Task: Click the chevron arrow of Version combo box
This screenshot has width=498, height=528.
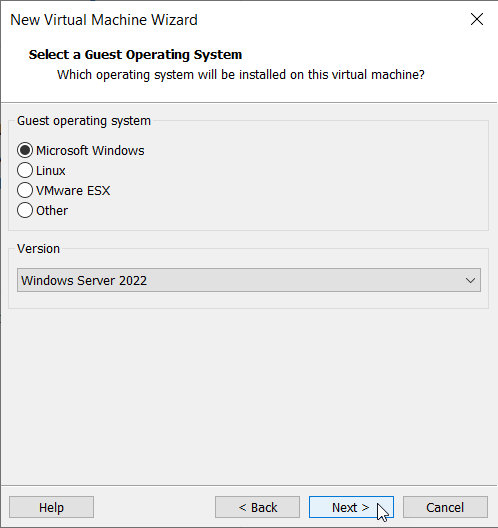Action: [470, 280]
